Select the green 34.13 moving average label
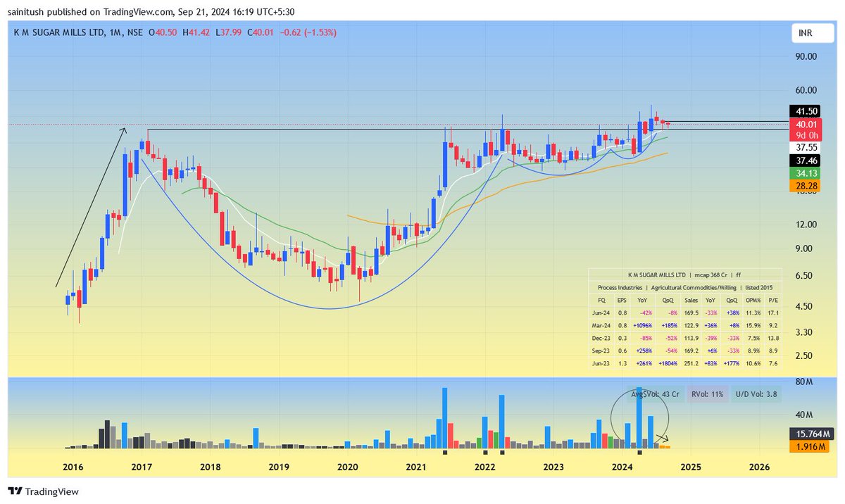 point(806,173)
